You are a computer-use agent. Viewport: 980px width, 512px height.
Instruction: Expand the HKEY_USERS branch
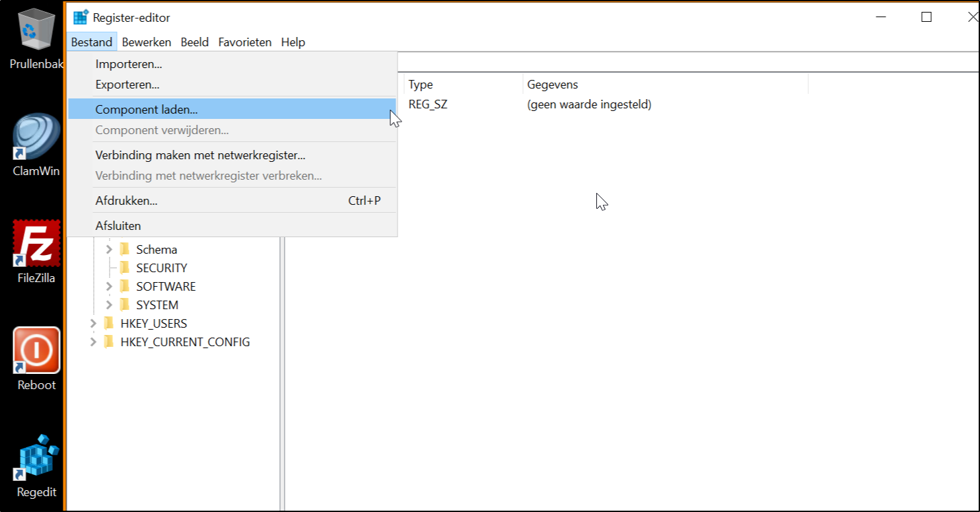(94, 323)
